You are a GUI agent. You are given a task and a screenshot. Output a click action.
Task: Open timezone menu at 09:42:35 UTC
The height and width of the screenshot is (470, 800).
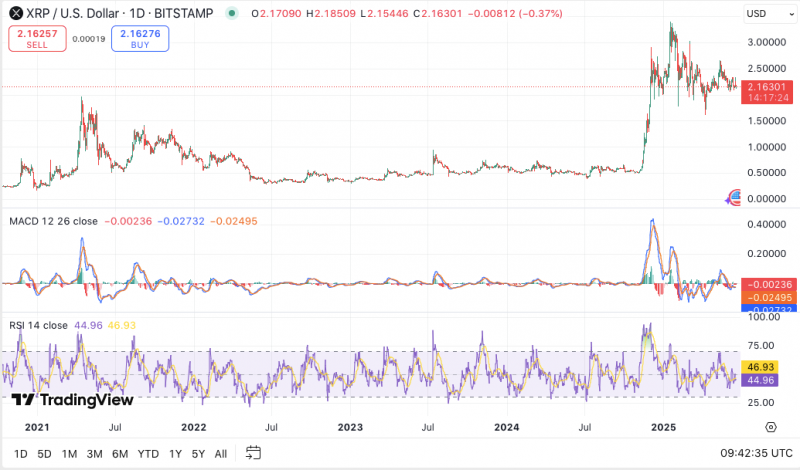(x=757, y=453)
